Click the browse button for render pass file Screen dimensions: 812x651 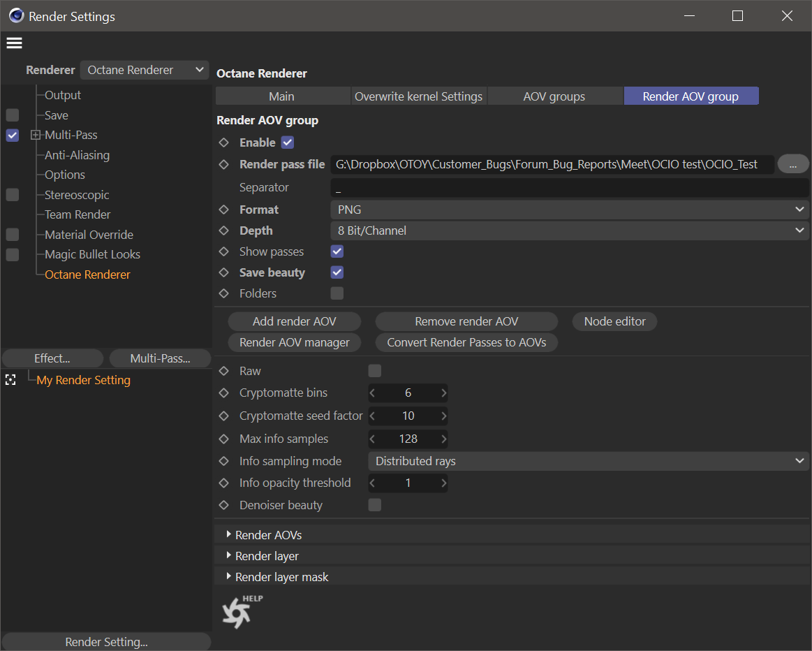point(793,164)
